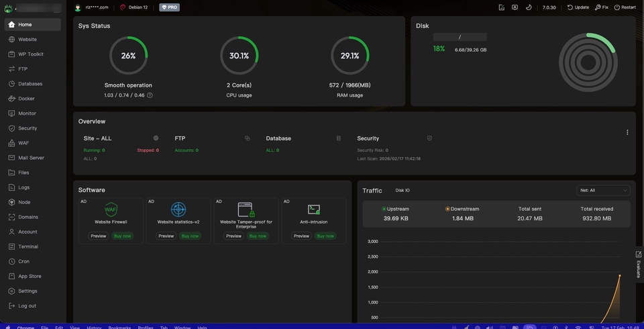The height and width of the screenshot is (329, 644).
Task: Click the aaPanel logo at top left
Action: coord(8,8)
